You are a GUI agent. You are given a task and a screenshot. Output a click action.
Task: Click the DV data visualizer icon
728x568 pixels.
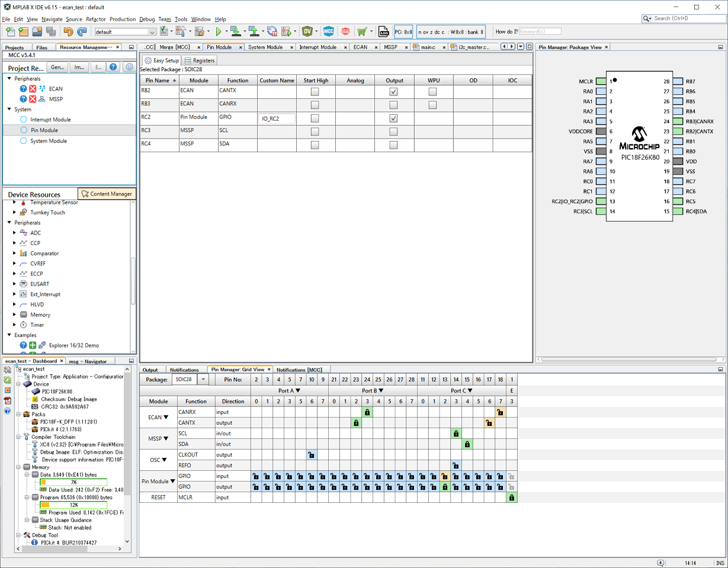tap(307, 31)
